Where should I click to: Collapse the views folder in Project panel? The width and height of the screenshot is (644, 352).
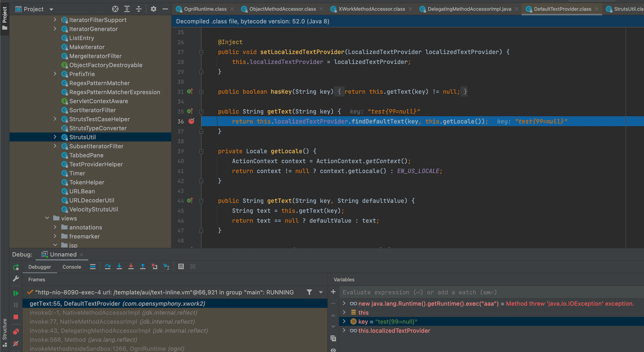[x=47, y=218]
